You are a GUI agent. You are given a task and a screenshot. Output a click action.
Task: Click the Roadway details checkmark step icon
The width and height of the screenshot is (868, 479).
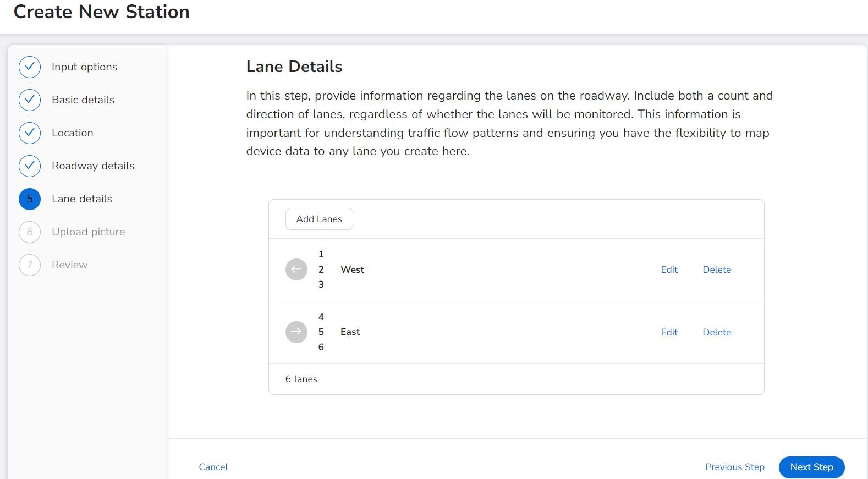click(x=30, y=166)
